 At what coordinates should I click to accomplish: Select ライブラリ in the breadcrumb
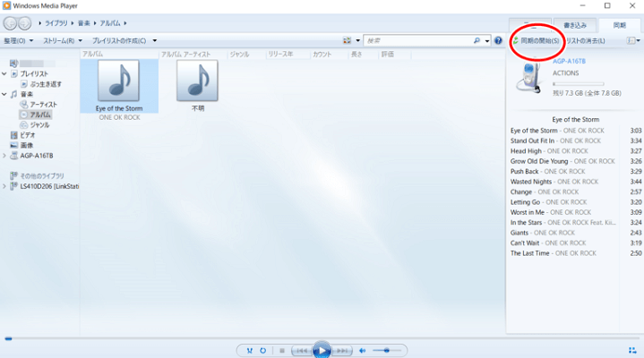click(x=56, y=23)
